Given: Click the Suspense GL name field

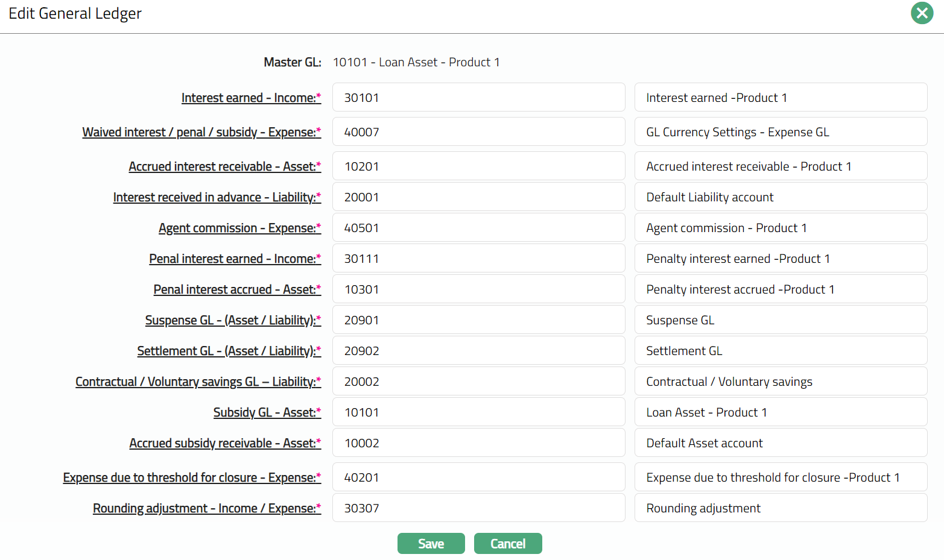Looking at the screenshot, I should [x=780, y=320].
